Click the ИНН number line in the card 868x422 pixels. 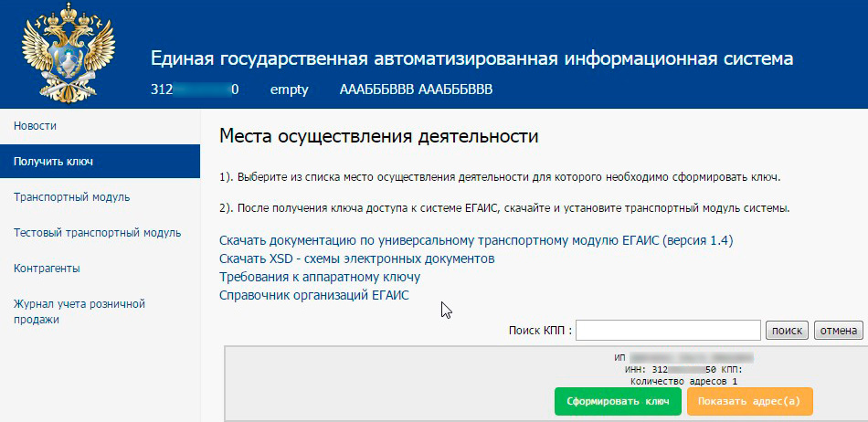[x=683, y=369]
